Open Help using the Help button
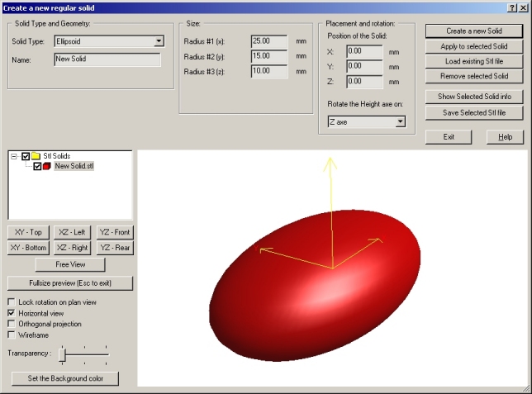Image resolution: width=532 pixels, height=394 pixels. point(505,137)
